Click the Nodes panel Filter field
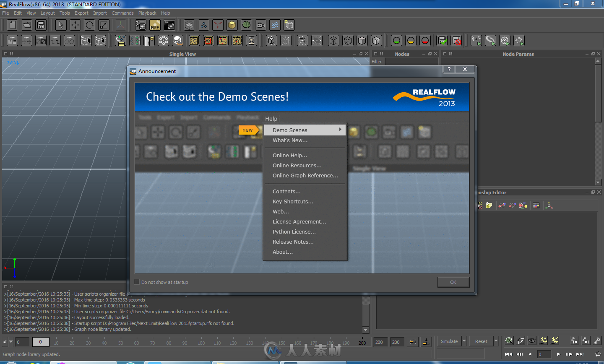 click(x=411, y=62)
